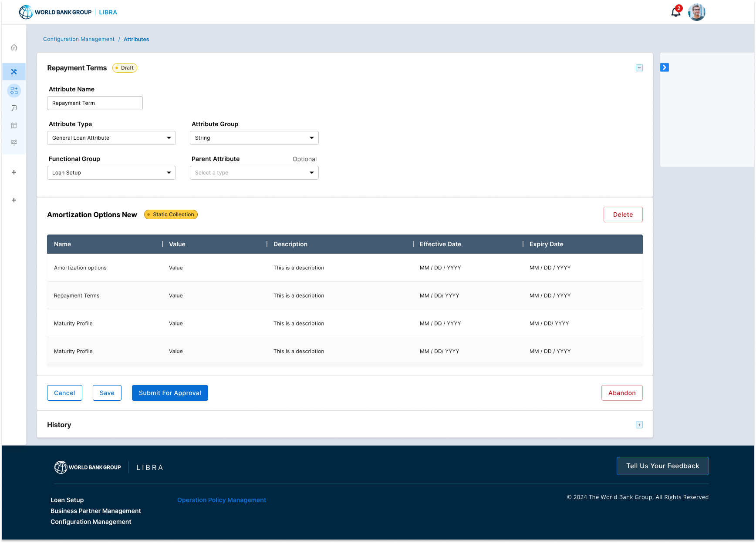Viewport: 756px width, 543px height.
Task: Open Operation Policy Management footer link
Action: point(221,500)
